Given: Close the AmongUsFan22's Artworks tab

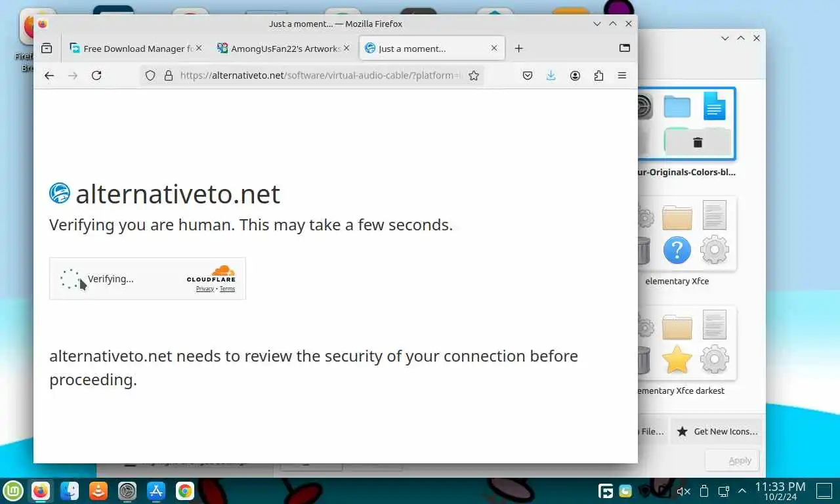Looking at the screenshot, I should [347, 48].
